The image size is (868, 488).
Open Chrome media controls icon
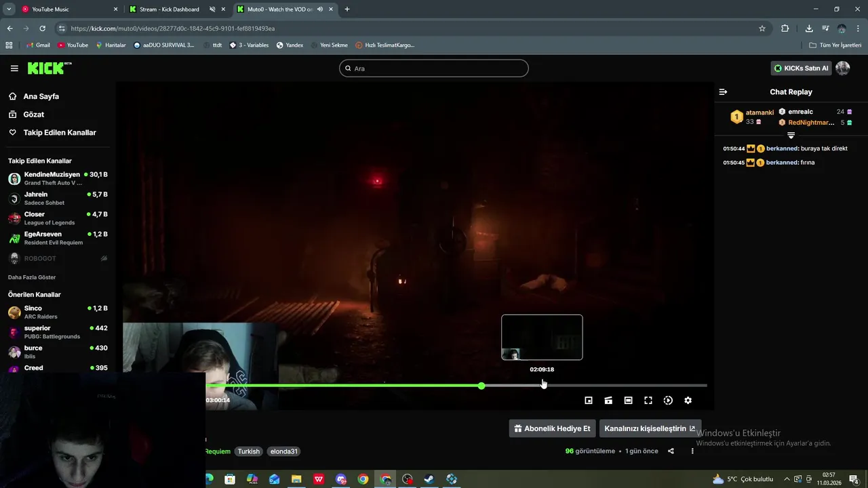(825, 28)
